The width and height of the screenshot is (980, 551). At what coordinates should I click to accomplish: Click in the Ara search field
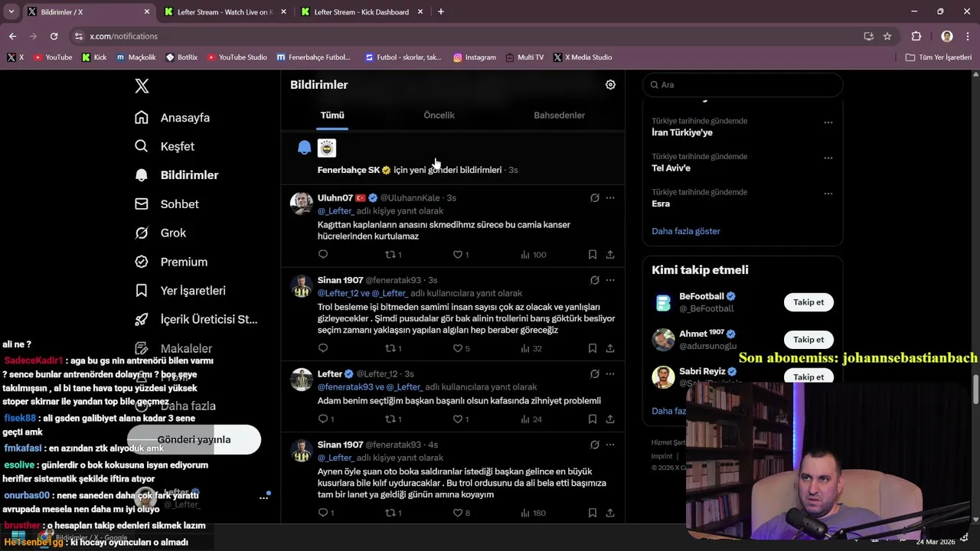(x=743, y=85)
